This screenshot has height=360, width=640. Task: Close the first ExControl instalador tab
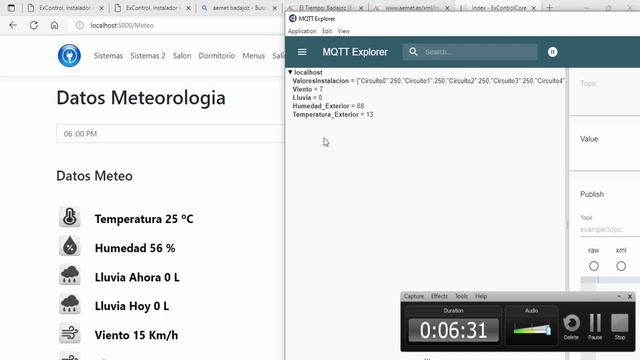(x=102, y=8)
